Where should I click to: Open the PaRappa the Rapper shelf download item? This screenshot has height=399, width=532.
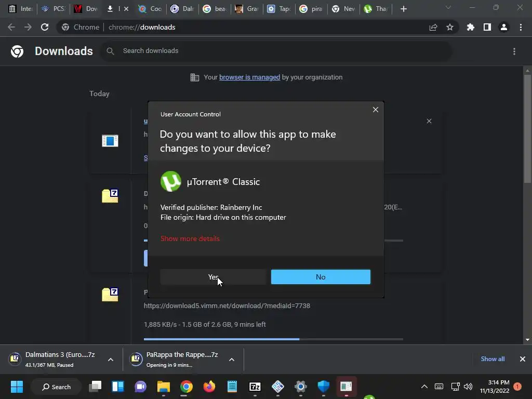click(177, 360)
